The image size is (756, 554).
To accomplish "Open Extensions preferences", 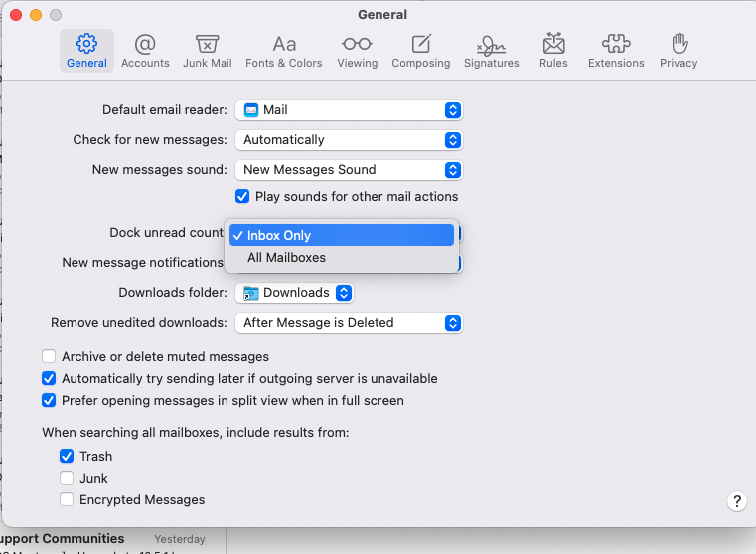I will tap(616, 51).
